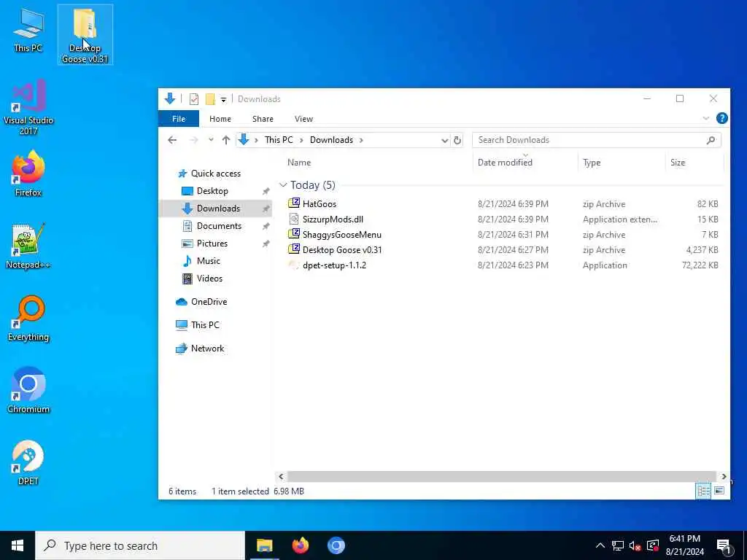Viewport: 747px width, 560px height.
Task: Open Explorer help via question mark icon
Action: [721, 118]
